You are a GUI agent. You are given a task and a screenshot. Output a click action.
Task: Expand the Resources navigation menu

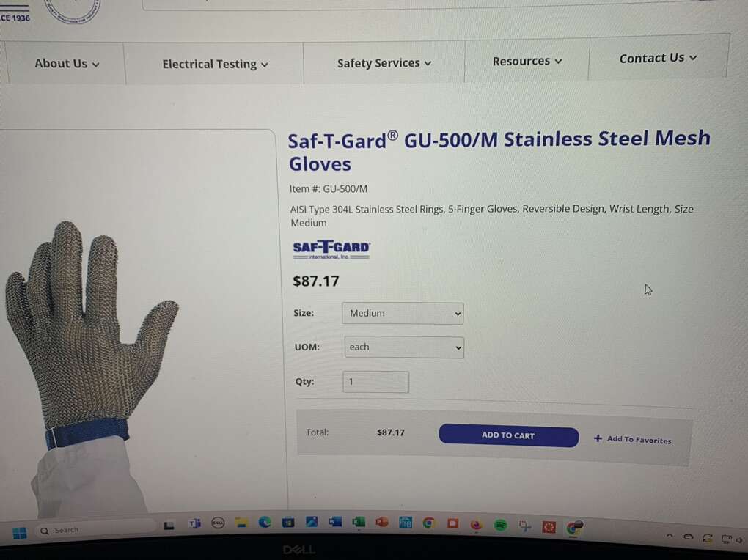(527, 61)
